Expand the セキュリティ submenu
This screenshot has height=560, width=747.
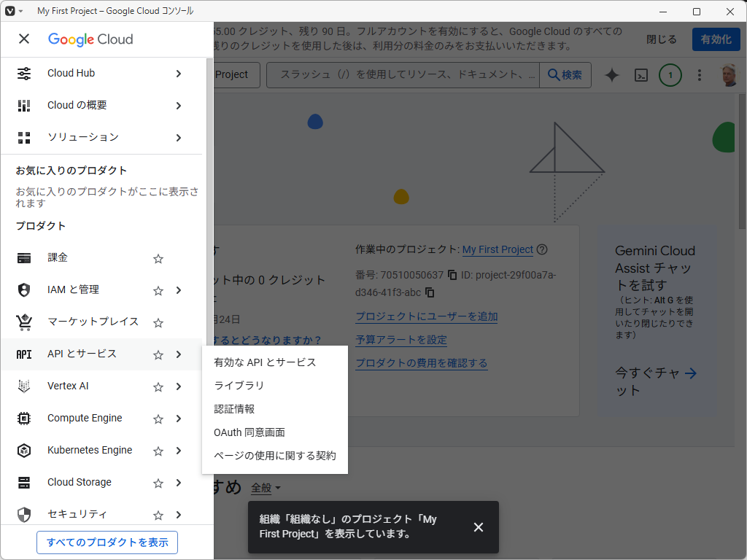[x=178, y=514]
